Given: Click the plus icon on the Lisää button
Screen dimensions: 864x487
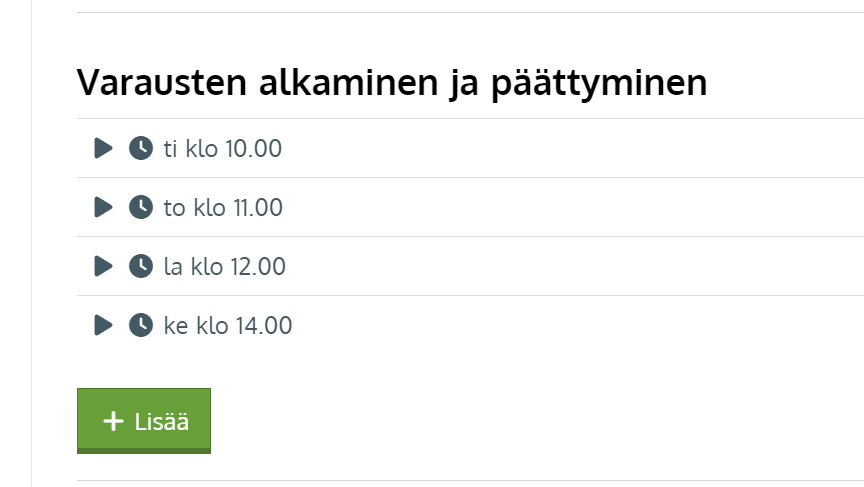Looking at the screenshot, I should [x=113, y=421].
